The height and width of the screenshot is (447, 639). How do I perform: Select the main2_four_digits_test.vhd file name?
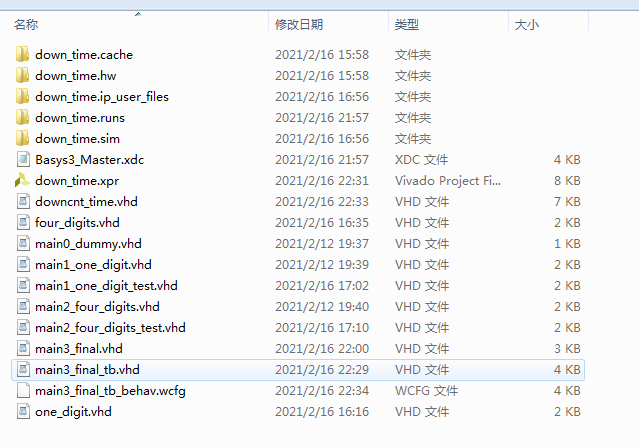(110, 328)
